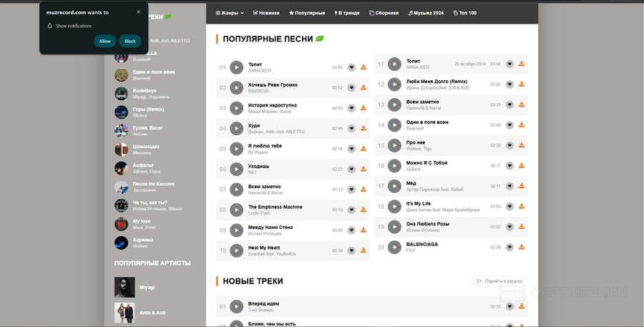Play track 14 Один в поле воин
The height and width of the screenshot is (327, 644).
[x=395, y=125]
